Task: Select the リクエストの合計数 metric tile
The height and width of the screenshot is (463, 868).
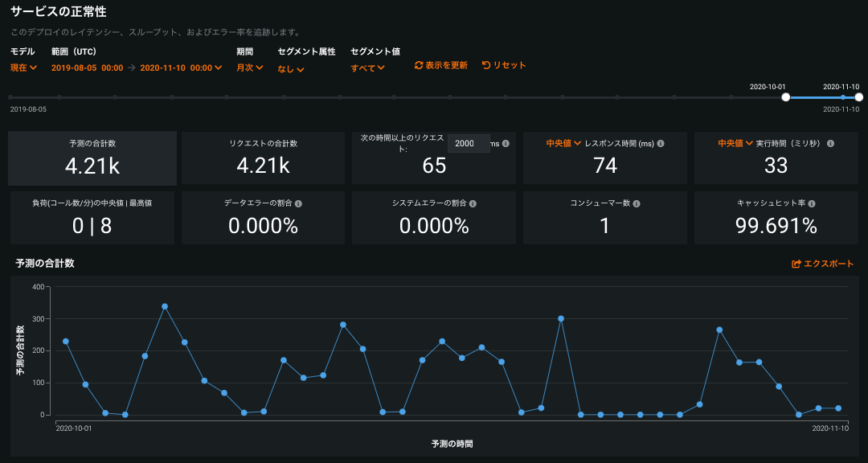Action: coord(263,158)
